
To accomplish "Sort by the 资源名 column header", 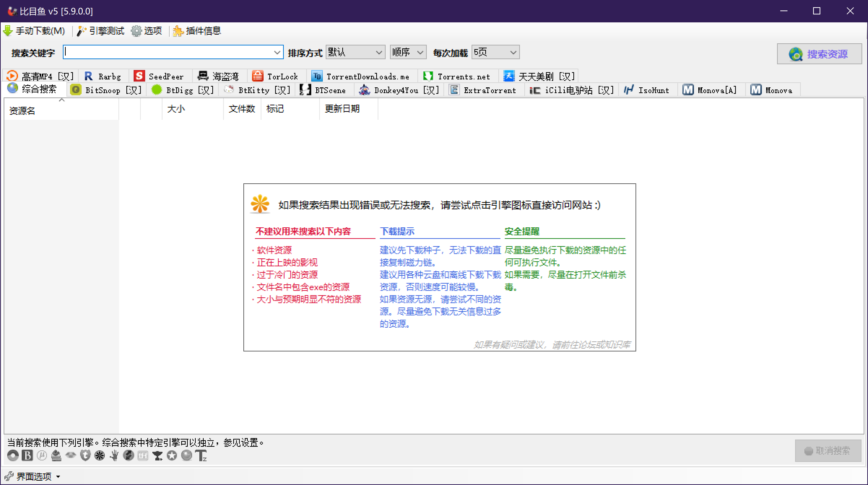I will 61,110.
